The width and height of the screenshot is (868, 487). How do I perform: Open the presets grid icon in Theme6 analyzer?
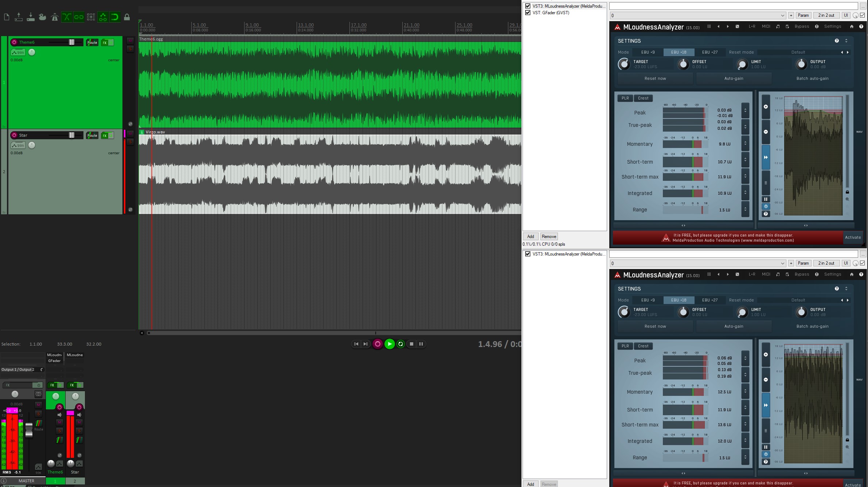click(709, 27)
